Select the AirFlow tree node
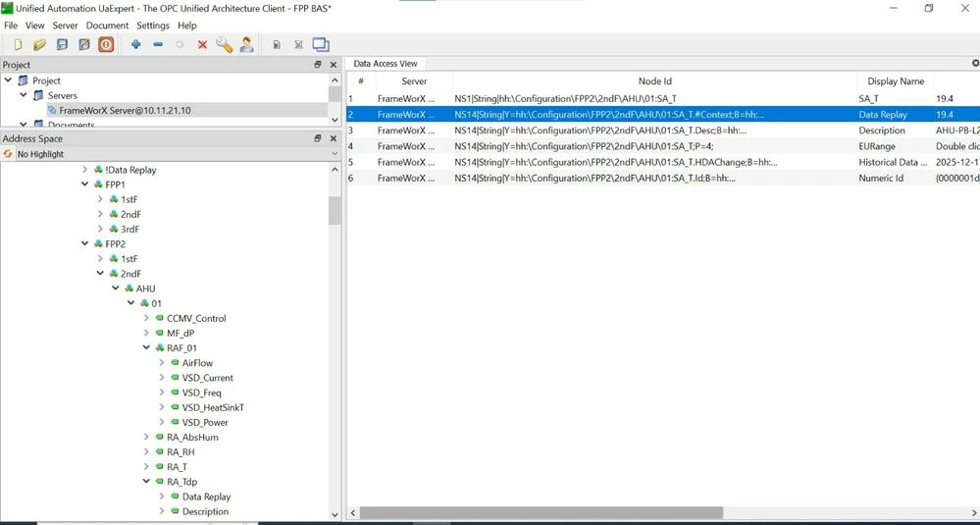Image resolution: width=980 pixels, height=525 pixels. point(197,362)
